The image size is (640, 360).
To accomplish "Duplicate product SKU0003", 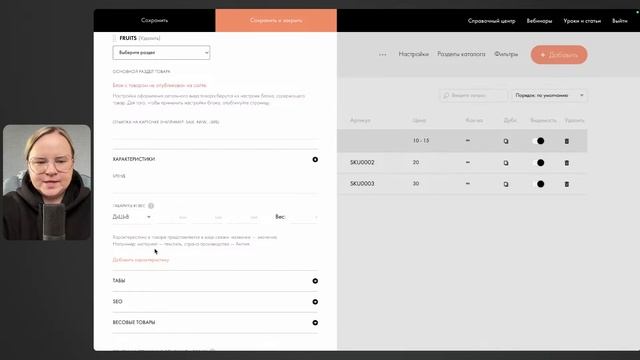I will [x=506, y=184].
